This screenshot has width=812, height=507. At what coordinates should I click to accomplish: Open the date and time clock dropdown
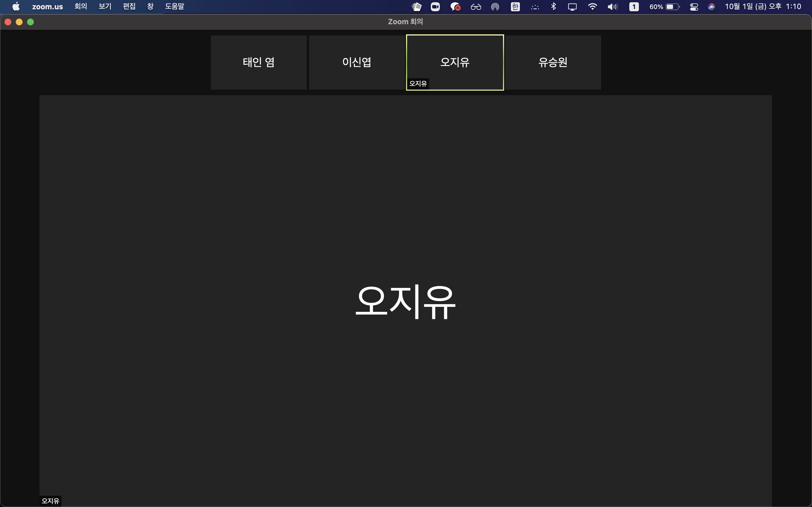click(x=763, y=7)
